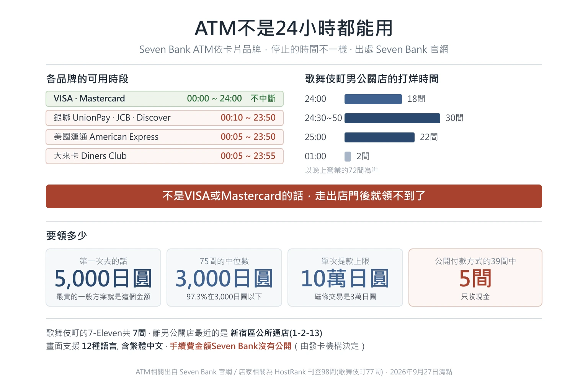
Task: Select the caption "最貴的一般方案就是這個金額"
Action: [103, 297]
